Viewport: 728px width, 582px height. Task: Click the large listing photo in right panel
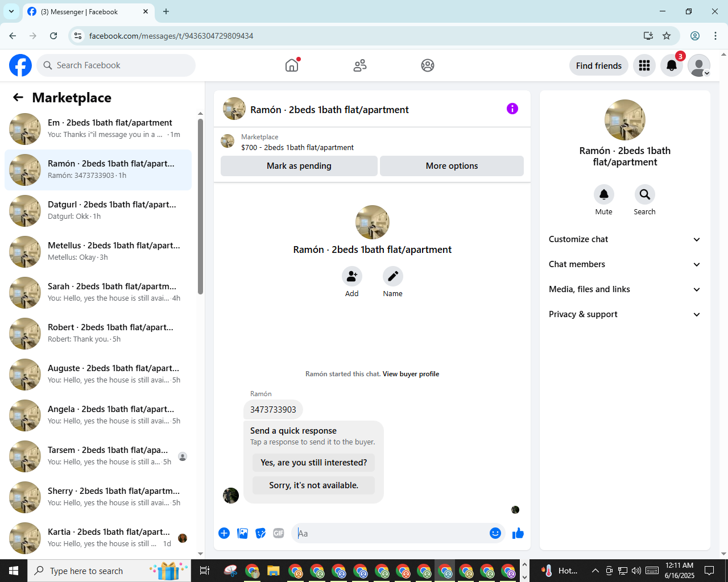pos(625,120)
